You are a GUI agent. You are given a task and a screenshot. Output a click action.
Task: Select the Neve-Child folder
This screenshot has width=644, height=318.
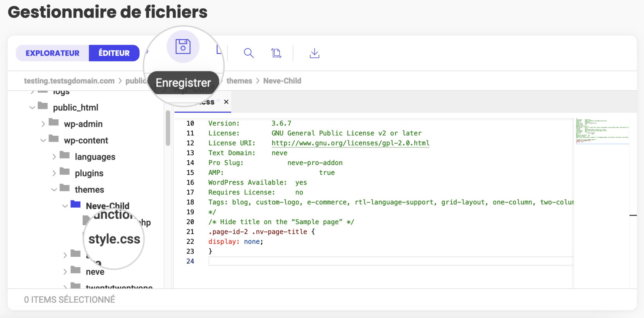click(108, 206)
